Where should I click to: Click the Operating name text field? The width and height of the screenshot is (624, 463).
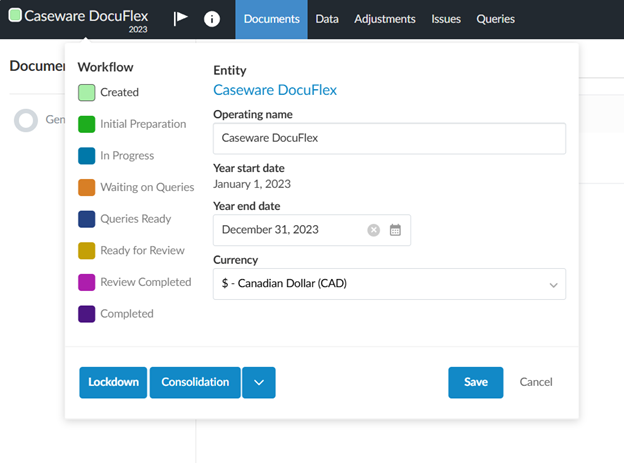pyautogui.click(x=389, y=138)
